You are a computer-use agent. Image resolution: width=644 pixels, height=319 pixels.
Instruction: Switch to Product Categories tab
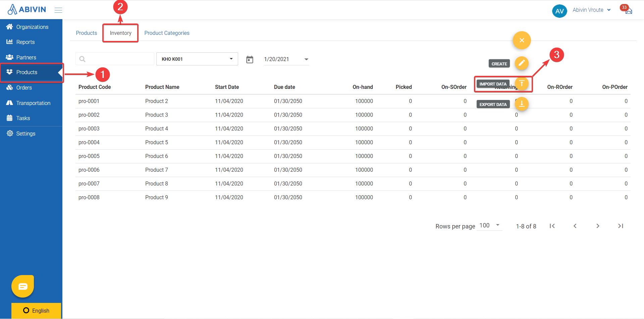coord(167,33)
